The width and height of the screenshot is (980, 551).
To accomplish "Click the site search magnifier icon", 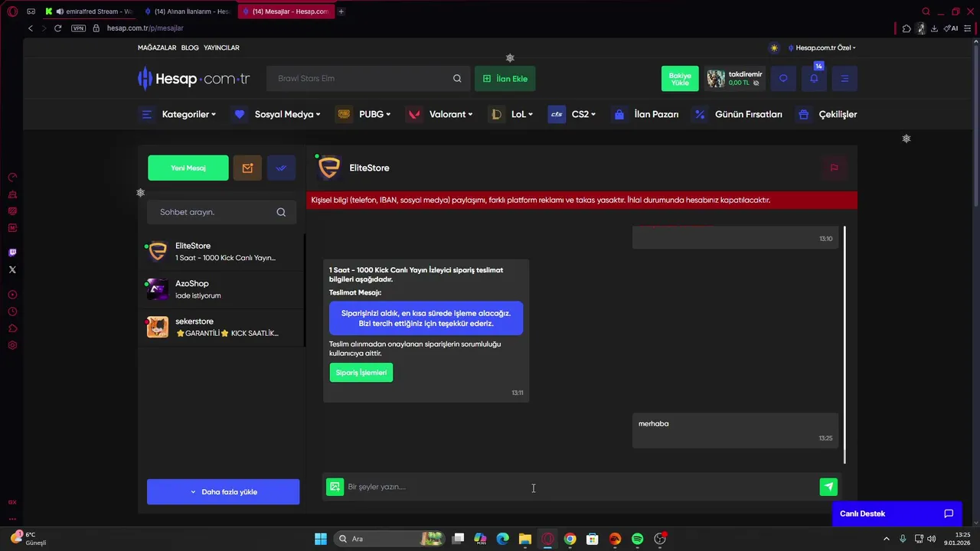I will point(457,78).
